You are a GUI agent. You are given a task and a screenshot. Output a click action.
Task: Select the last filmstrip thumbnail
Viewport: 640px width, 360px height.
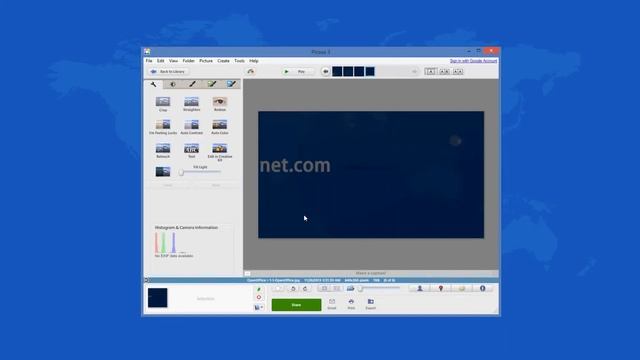pos(370,71)
